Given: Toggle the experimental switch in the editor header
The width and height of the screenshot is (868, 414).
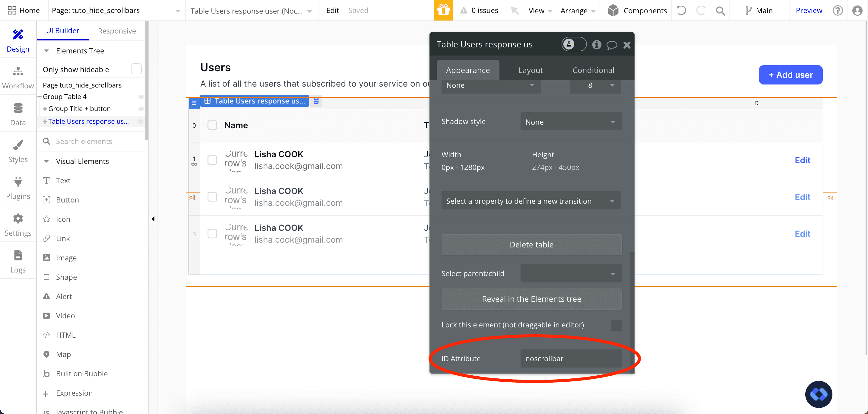Looking at the screenshot, I should (574, 44).
